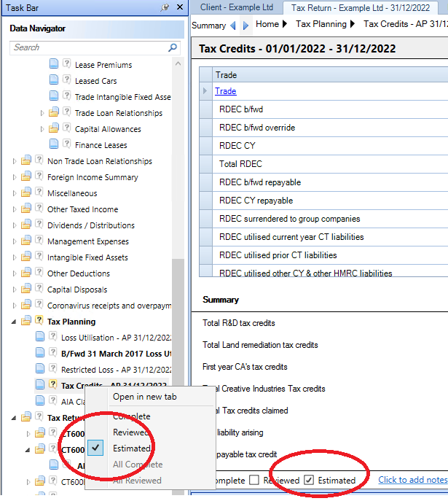Uncheck Estimated in the context menu
The image size is (448, 501).
(131, 448)
